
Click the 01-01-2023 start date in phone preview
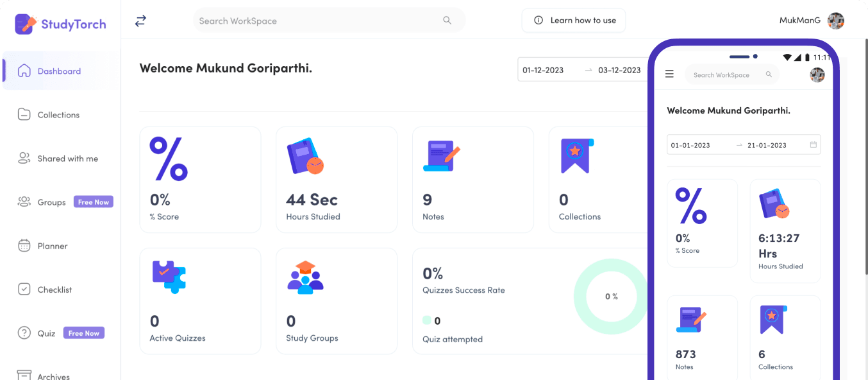(x=690, y=145)
